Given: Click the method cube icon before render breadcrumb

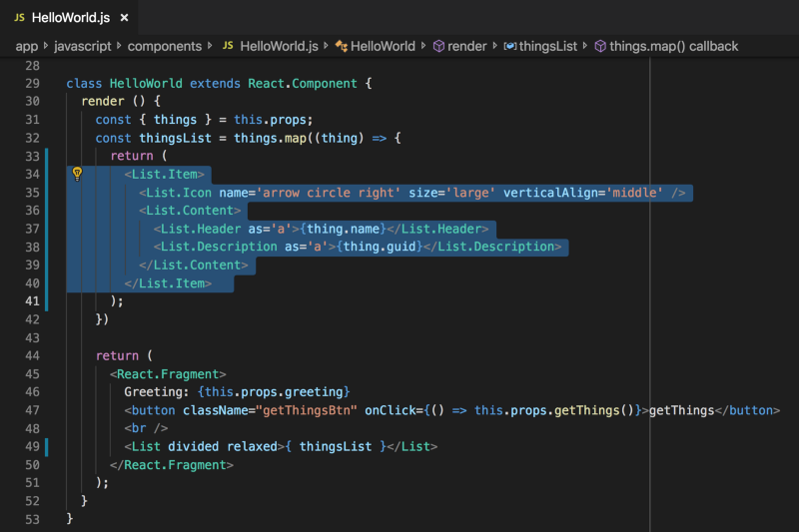Looking at the screenshot, I should (x=437, y=46).
